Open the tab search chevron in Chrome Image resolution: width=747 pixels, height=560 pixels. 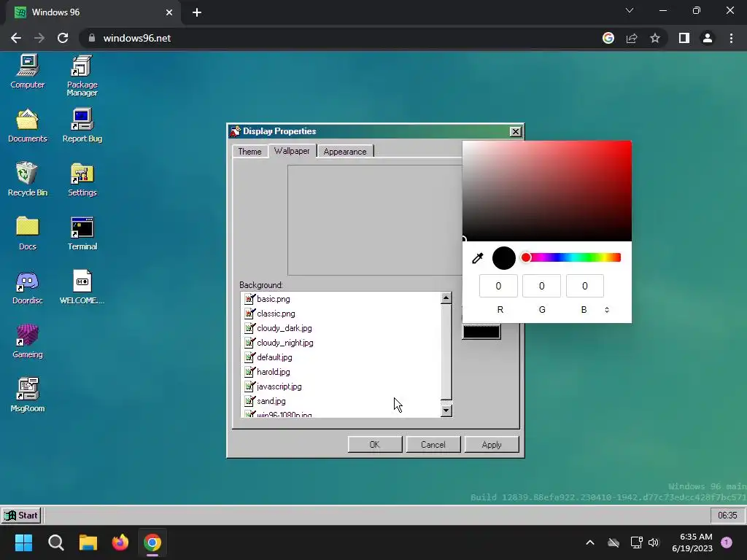tap(630, 10)
